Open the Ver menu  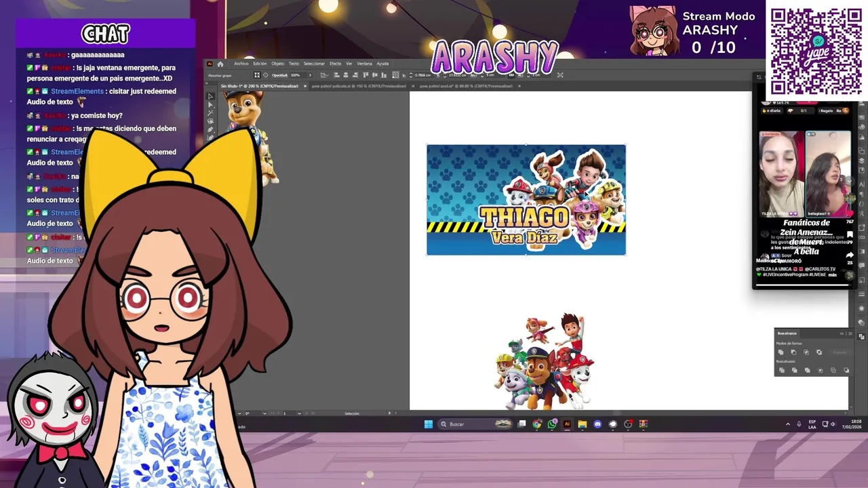[349, 64]
